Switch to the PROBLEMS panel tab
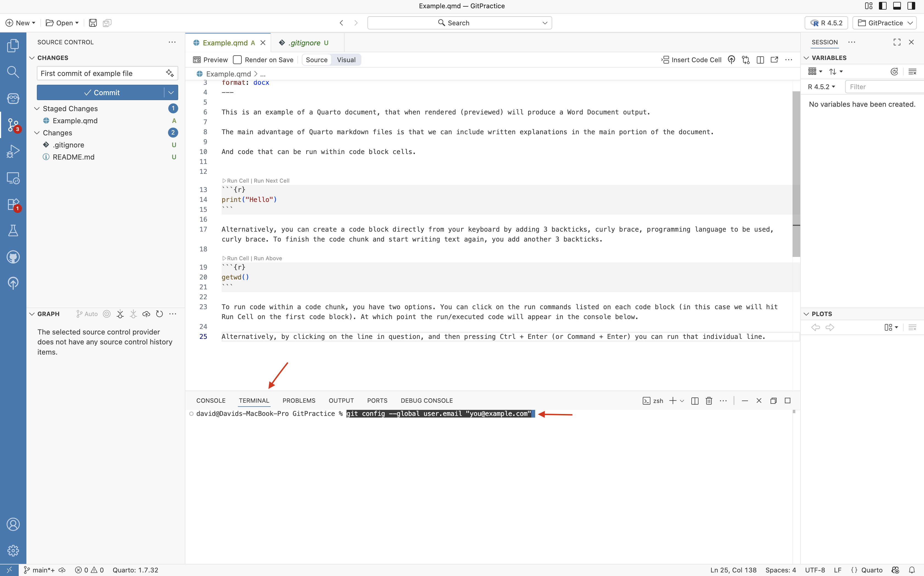Screen dimensions: 924x576 point(299,401)
